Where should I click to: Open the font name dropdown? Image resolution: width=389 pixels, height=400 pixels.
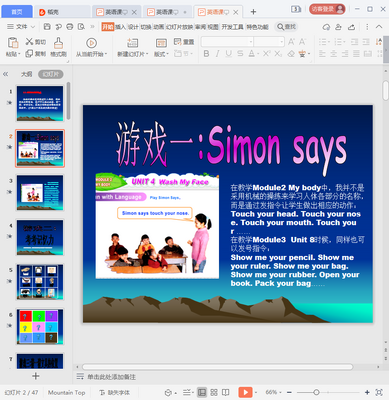pyautogui.click(x=251, y=42)
